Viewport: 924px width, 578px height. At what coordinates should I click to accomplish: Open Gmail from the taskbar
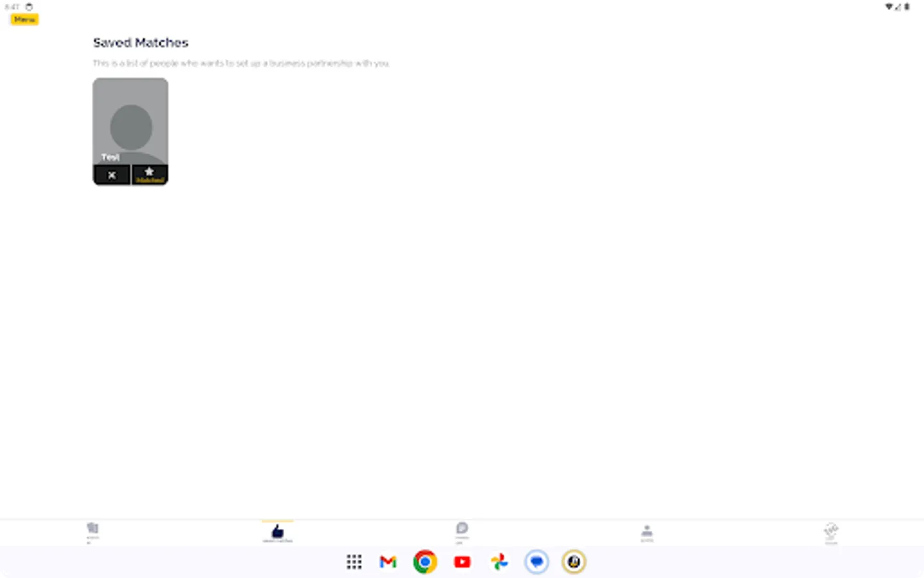[x=388, y=561]
